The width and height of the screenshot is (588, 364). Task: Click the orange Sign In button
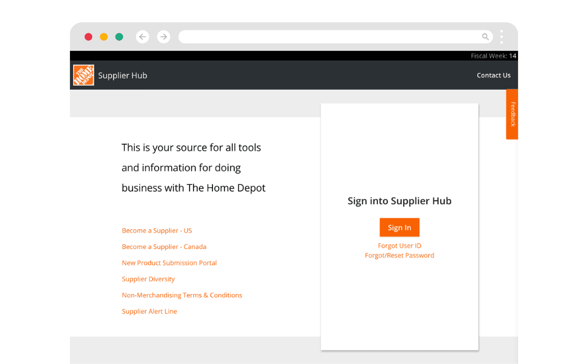(x=400, y=228)
